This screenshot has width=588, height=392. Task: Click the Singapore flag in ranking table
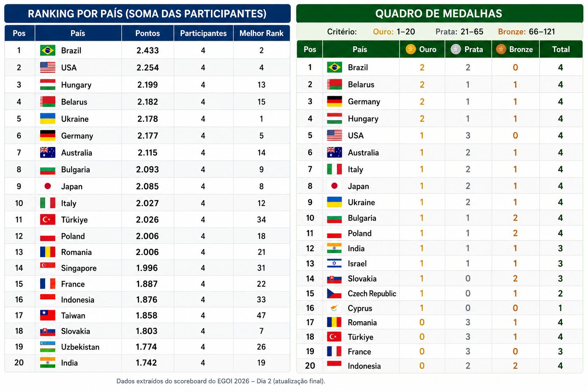click(x=47, y=268)
